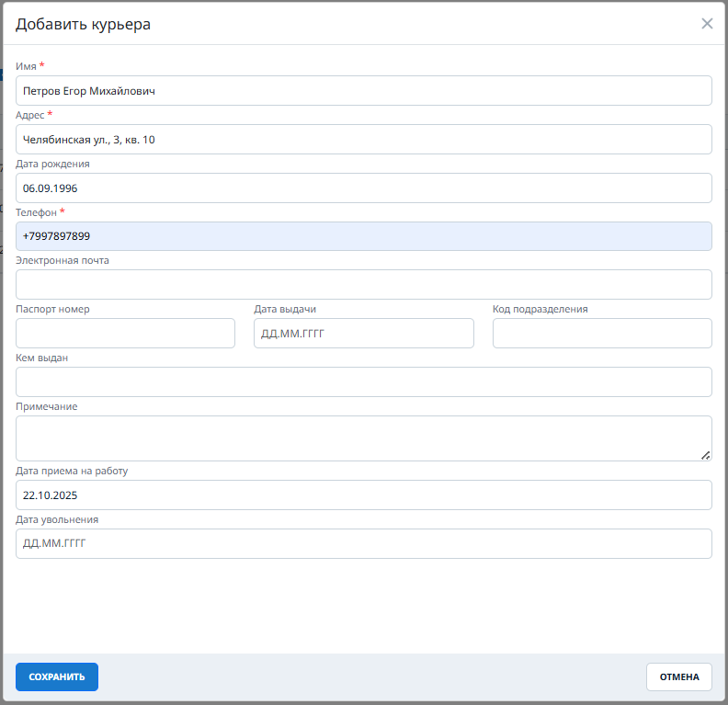Select the Дата приема на работу field
The height and width of the screenshot is (705, 728).
(x=364, y=495)
